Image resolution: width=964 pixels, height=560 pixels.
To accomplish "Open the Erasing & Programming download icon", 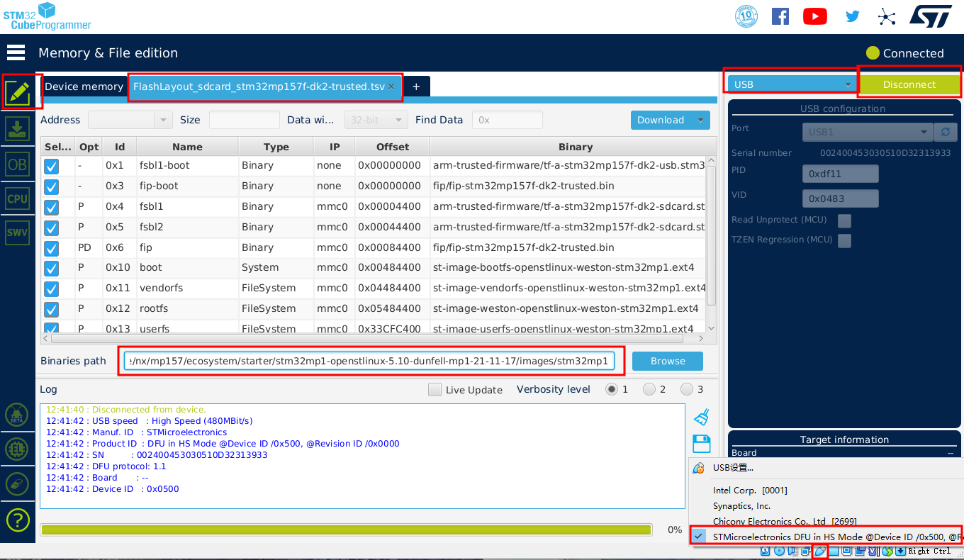I will [x=18, y=128].
